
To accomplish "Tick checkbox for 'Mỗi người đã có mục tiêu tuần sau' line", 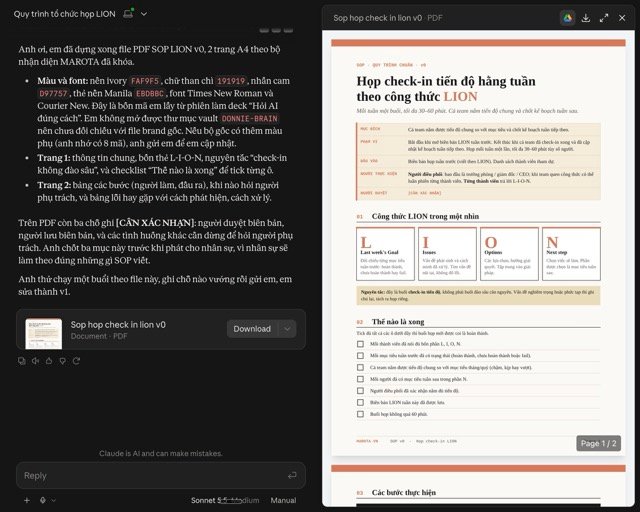I will [x=360, y=379].
